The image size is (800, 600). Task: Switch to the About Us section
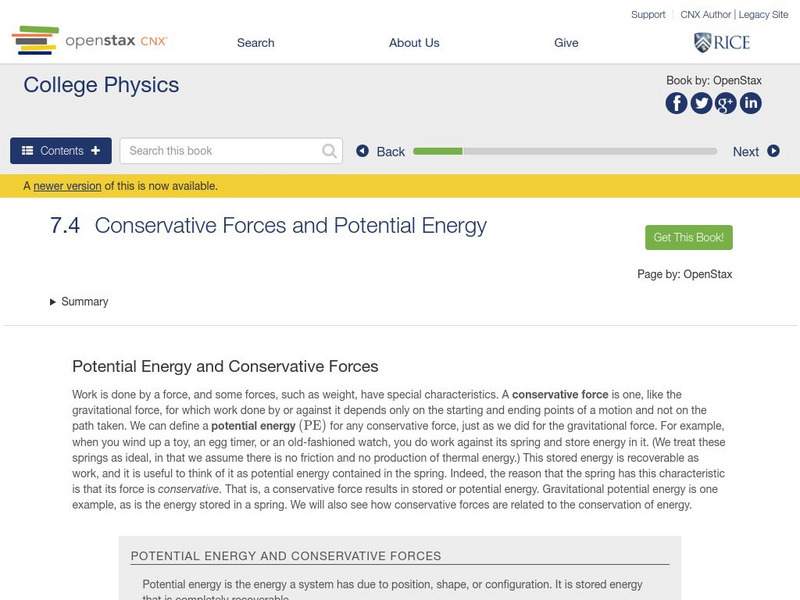coord(413,43)
